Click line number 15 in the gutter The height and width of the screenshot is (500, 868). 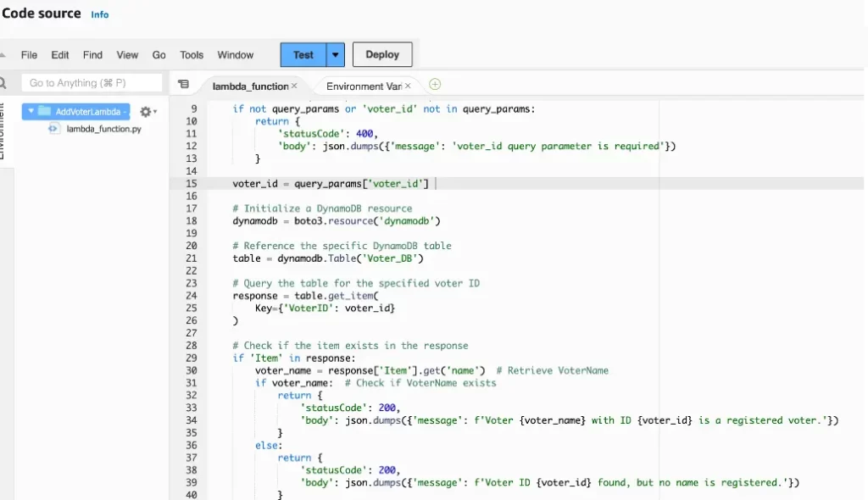tap(192, 183)
